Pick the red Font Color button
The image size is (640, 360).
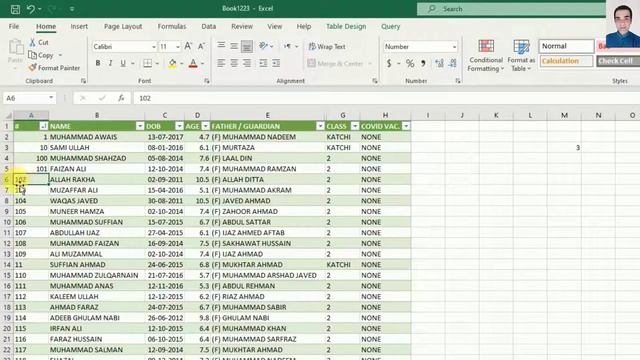click(x=193, y=63)
